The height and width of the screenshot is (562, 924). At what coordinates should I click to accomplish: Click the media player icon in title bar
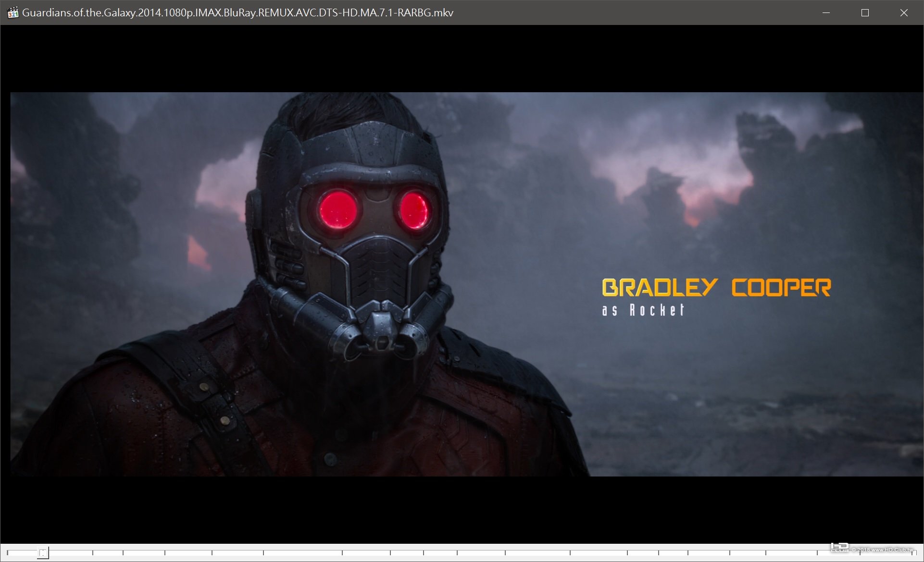tap(12, 12)
